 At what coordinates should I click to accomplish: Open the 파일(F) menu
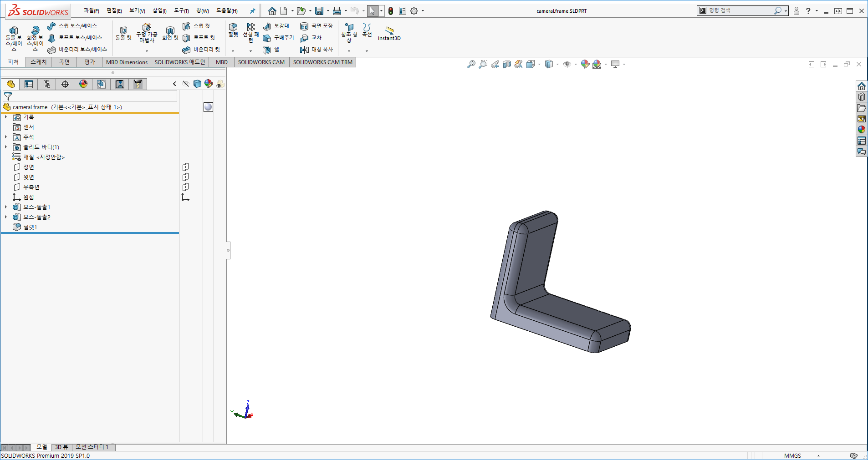pyautogui.click(x=91, y=10)
